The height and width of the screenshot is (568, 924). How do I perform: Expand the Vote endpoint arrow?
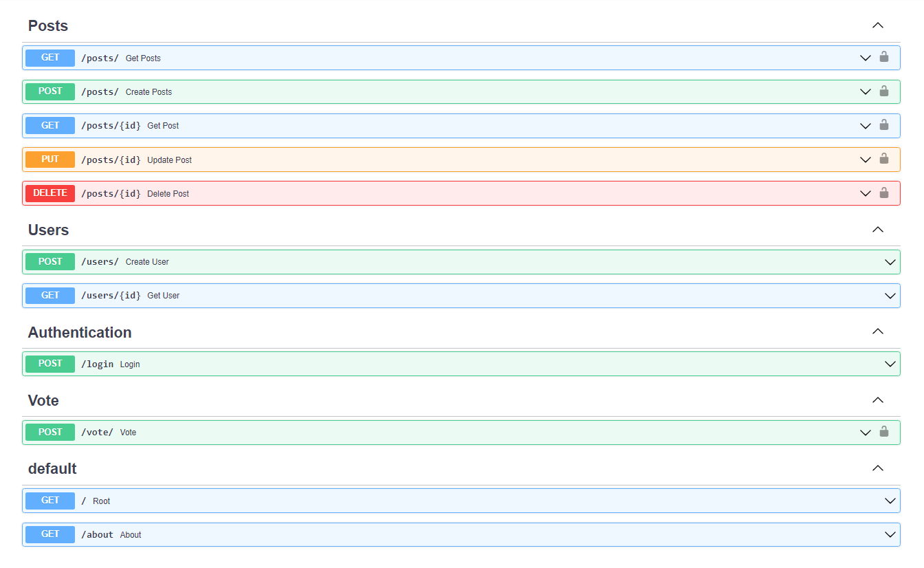(x=866, y=433)
